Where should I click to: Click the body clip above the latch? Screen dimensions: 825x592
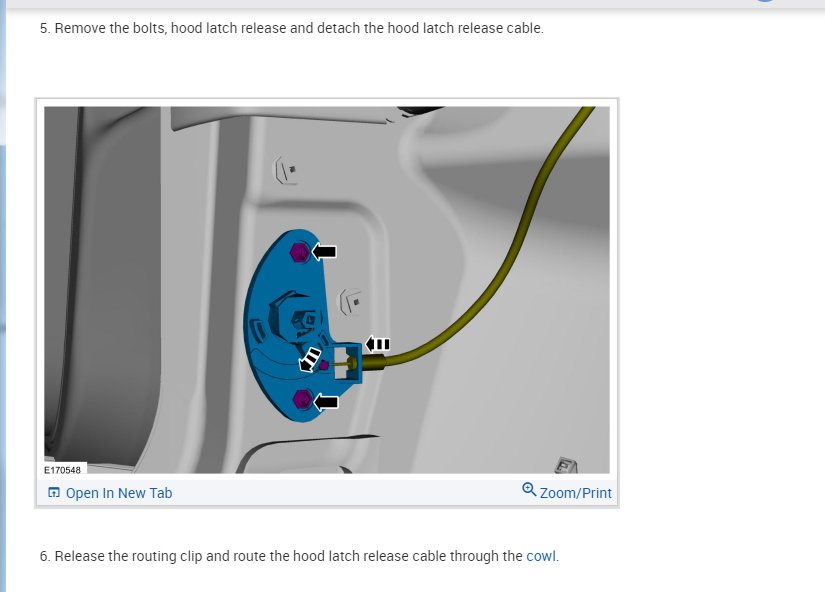point(286,170)
